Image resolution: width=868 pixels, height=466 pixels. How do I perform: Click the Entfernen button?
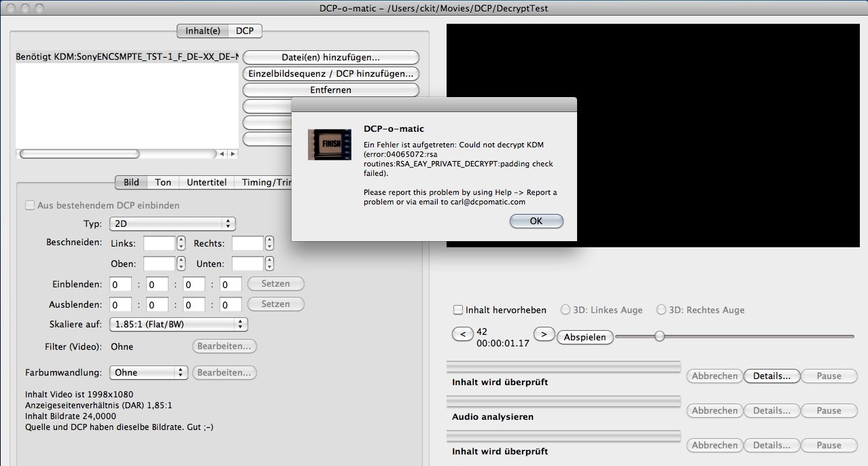(x=331, y=90)
